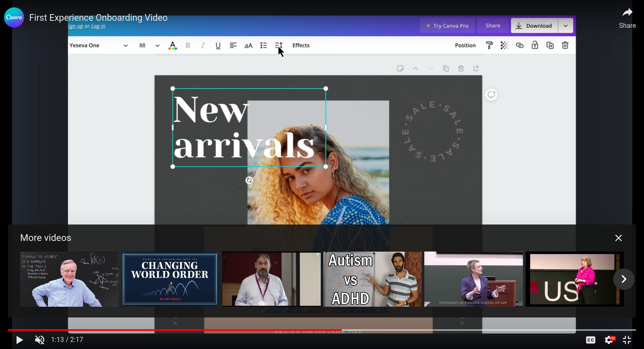Click the YouTube Share arrow icon
The width and height of the screenshot is (644, 349).
click(x=627, y=13)
